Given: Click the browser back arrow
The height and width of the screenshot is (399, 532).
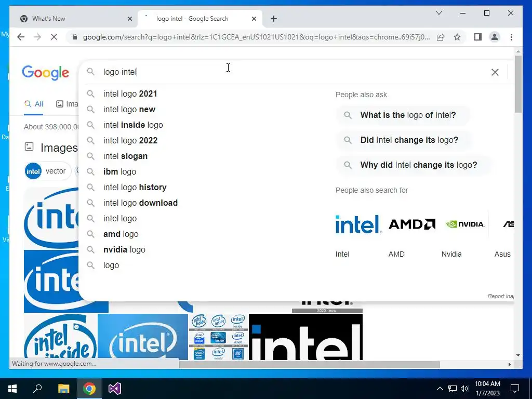Looking at the screenshot, I should tap(21, 37).
